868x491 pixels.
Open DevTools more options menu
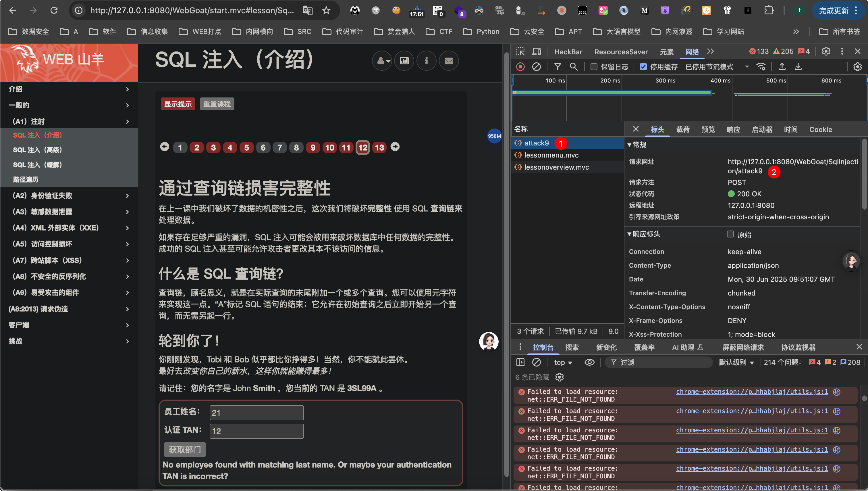842,51
